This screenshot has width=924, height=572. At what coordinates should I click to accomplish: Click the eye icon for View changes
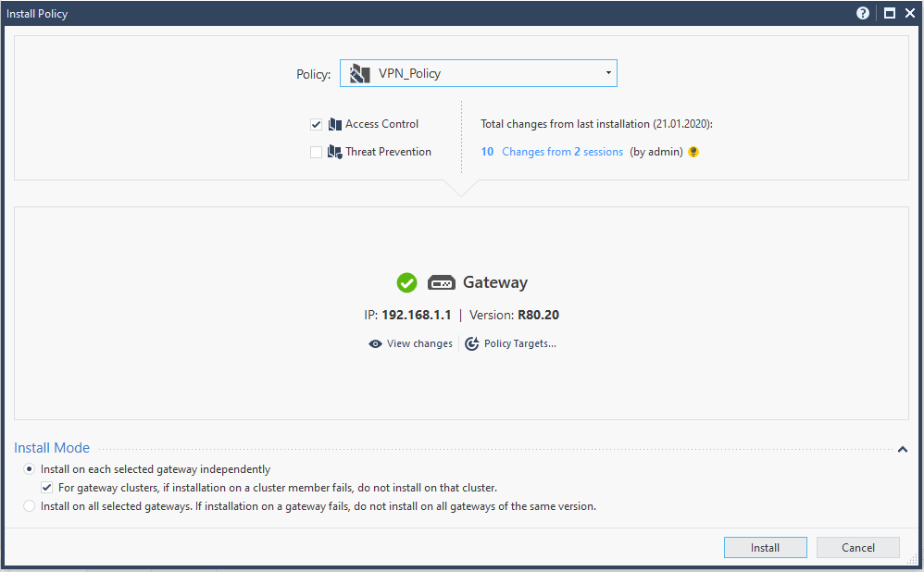click(375, 343)
